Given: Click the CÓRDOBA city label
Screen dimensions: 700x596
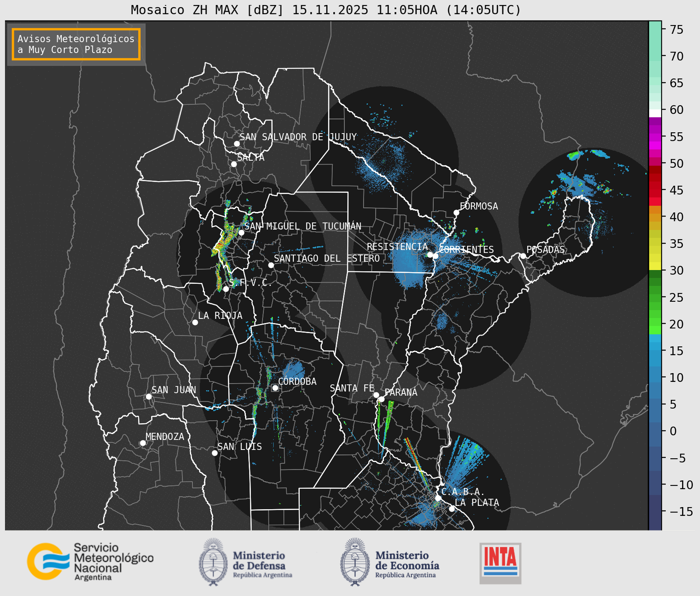Looking at the screenshot, I should pos(297,381).
